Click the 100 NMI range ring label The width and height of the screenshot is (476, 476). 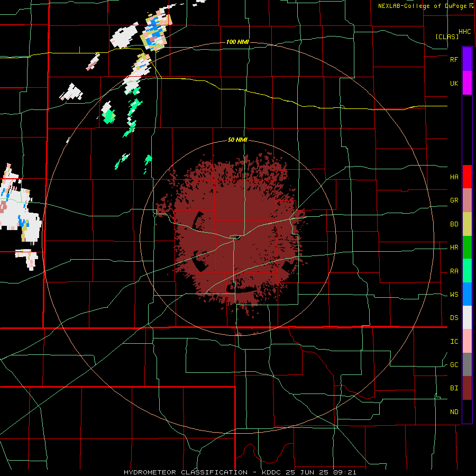pyautogui.click(x=237, y=42)
